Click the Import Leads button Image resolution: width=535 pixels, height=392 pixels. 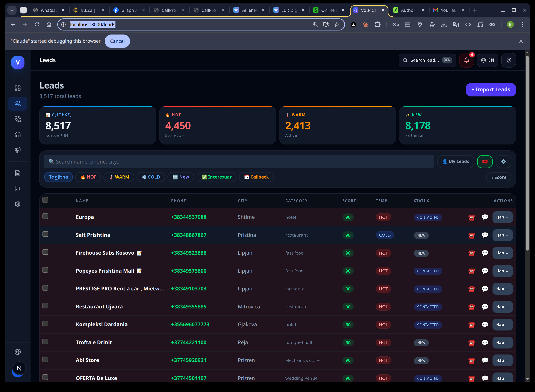click(x=491, y=90)
